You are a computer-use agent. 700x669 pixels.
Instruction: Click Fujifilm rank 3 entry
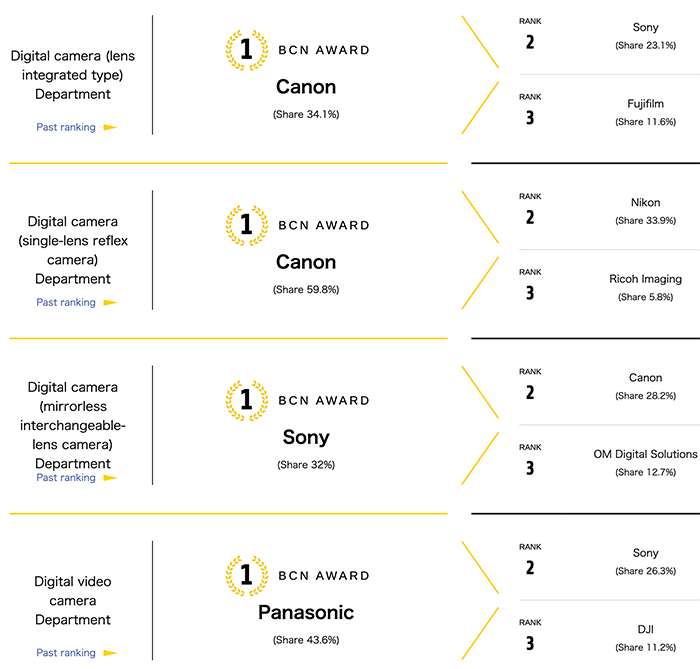[645, 104]
